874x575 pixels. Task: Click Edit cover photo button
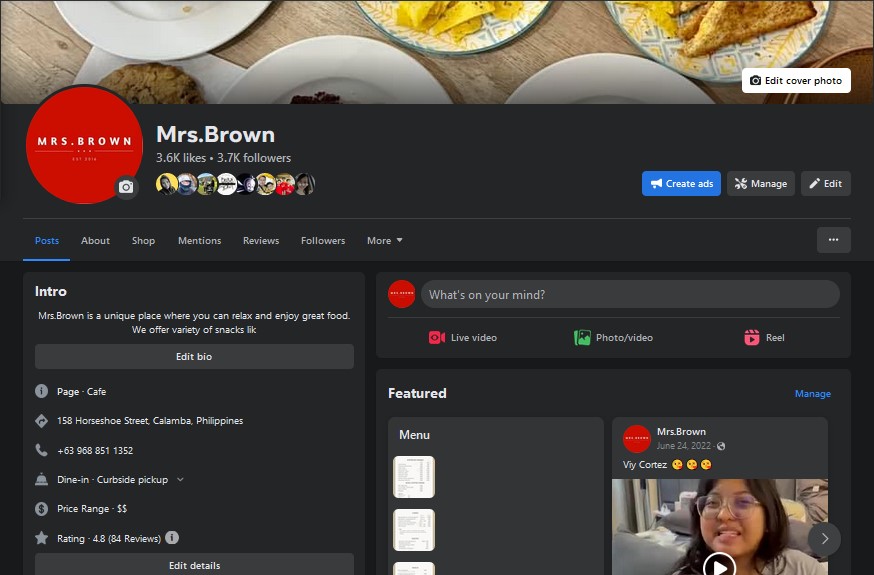tap(796, 81)
